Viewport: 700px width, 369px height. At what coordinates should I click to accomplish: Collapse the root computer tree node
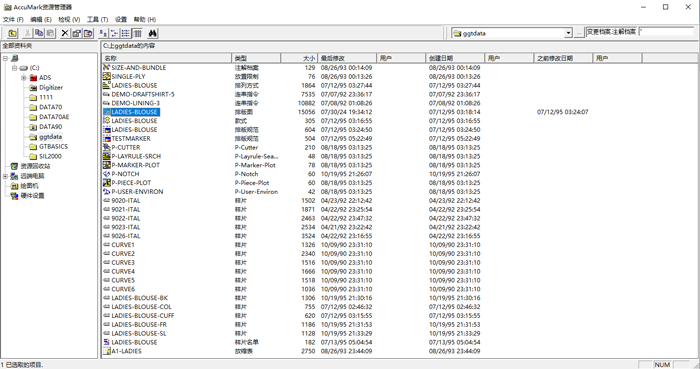click(x=5, y=58)
